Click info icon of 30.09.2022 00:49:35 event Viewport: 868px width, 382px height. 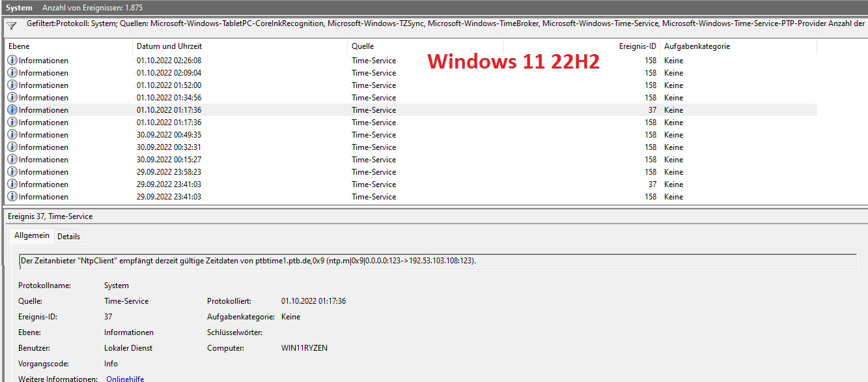point(12,134)
